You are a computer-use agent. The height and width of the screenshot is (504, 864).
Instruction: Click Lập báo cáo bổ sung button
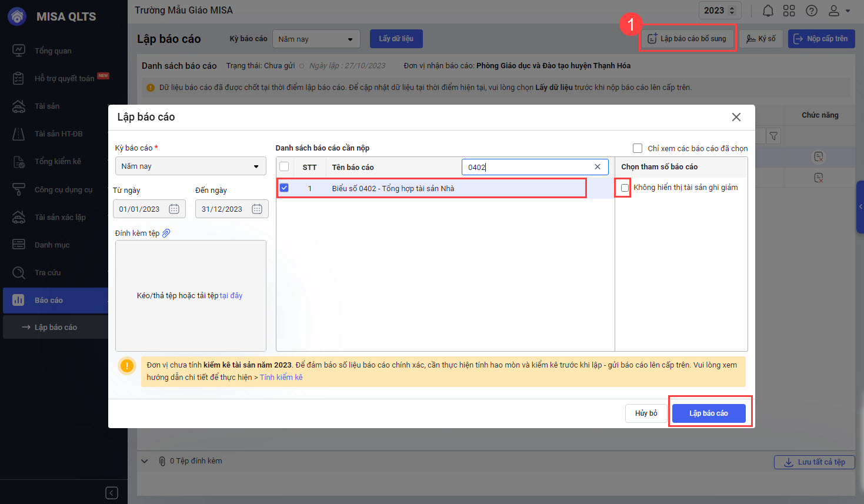pos(687,39)
